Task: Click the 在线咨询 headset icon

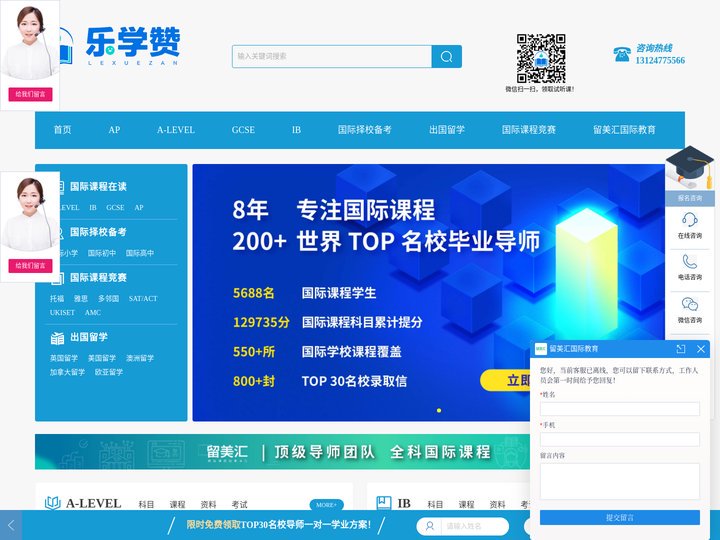Action: coord(690,219)
